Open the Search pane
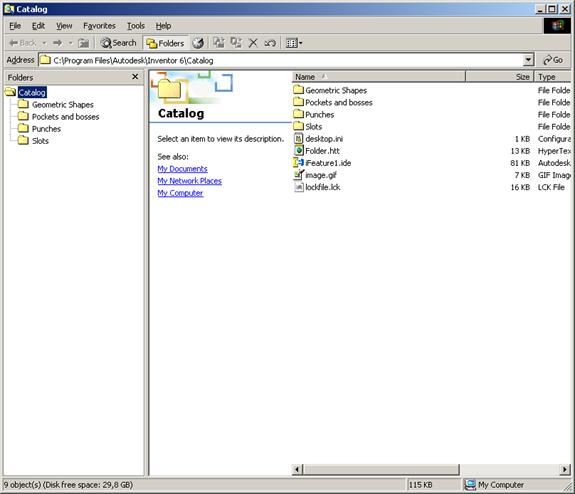 [118, 43]
